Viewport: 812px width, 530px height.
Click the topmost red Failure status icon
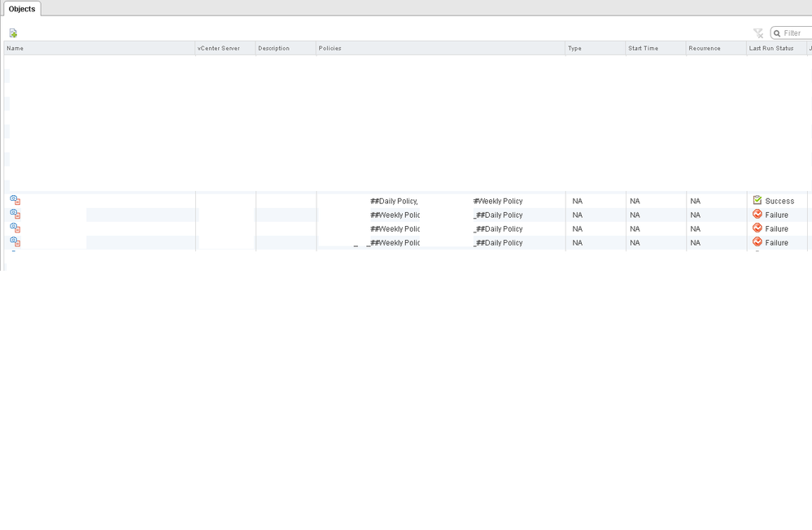click(757, 215)
